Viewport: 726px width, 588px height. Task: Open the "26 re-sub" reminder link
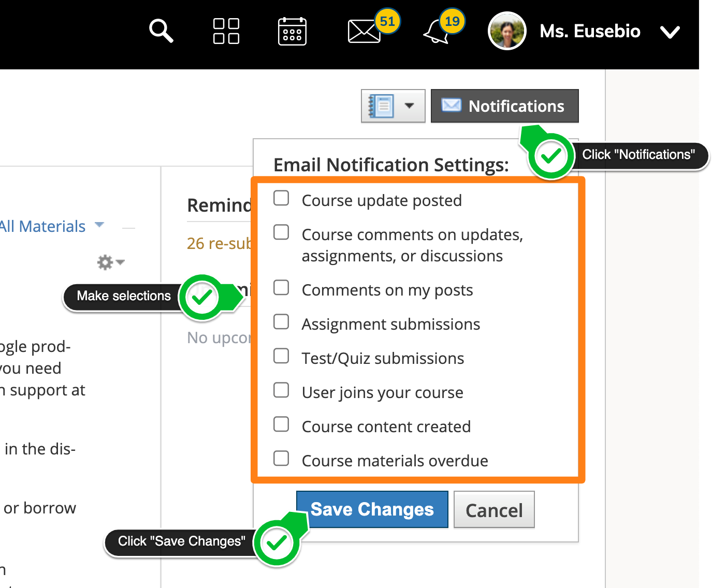click(219, 243)
